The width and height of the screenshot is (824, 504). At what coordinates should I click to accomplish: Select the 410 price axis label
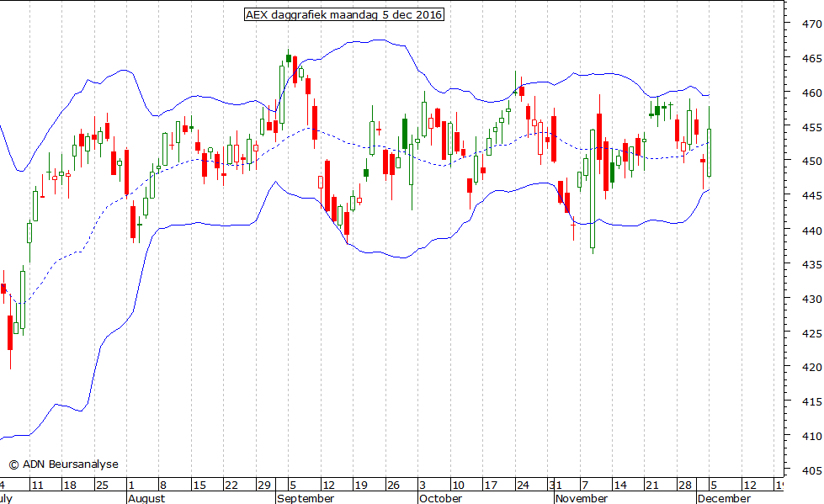coord(812,436)
